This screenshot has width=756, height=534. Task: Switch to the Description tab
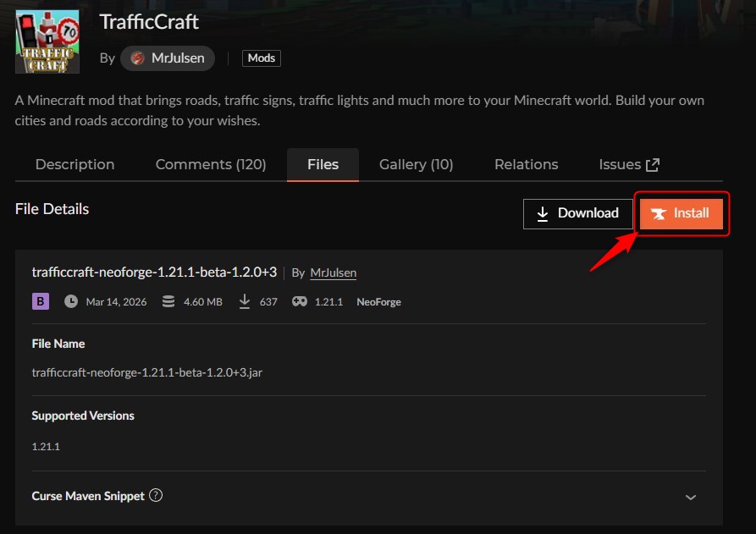(x=74, y=164)
